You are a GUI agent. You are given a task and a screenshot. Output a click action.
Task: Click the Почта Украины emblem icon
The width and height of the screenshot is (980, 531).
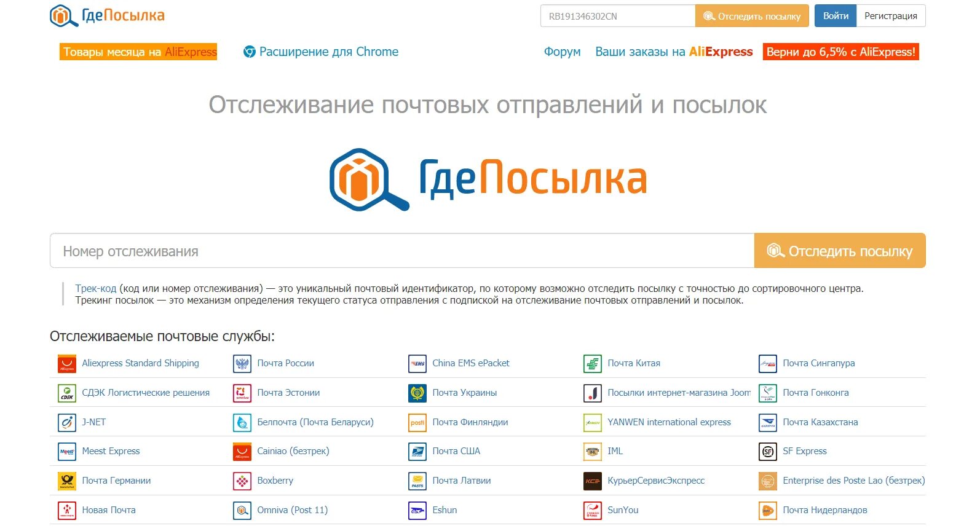pos(417,393)
